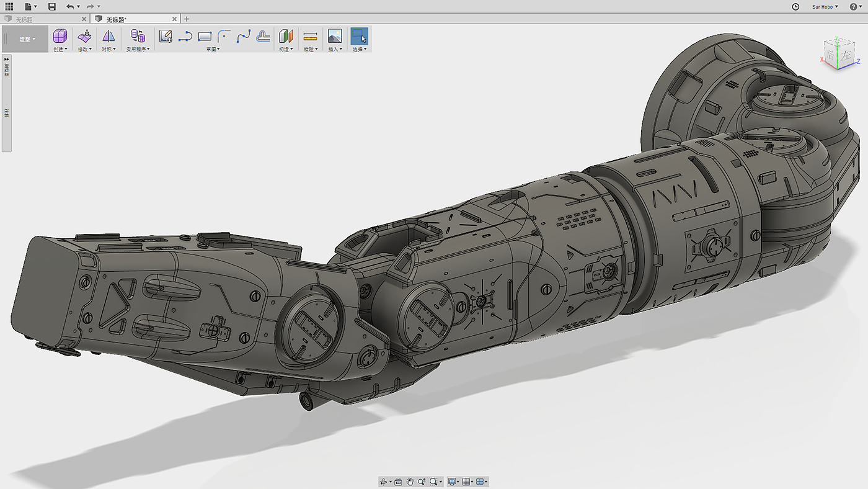Open the data panel grid icon
Viewport: 868px width, 489px height.
[x=9, y=6]
